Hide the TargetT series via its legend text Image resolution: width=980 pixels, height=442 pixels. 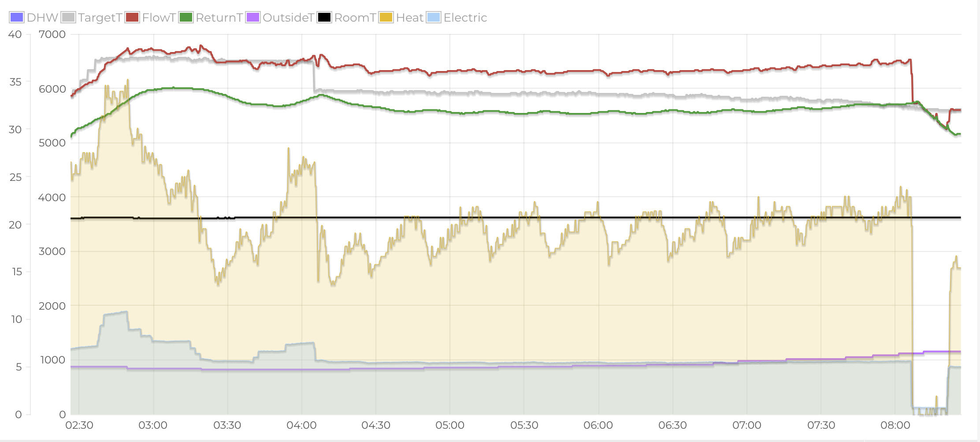[x=100, y=18]
